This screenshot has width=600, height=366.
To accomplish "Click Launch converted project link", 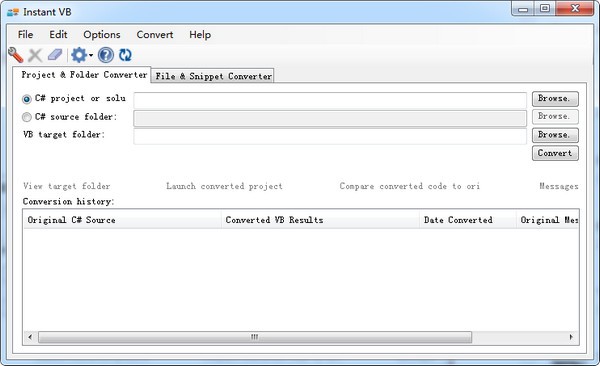I will 224,186.
